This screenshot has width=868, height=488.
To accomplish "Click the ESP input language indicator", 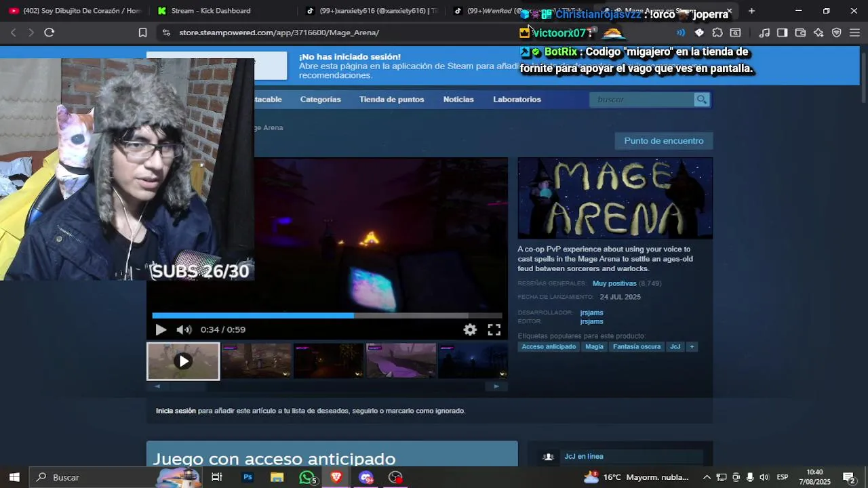I will (x=782, y=477).
